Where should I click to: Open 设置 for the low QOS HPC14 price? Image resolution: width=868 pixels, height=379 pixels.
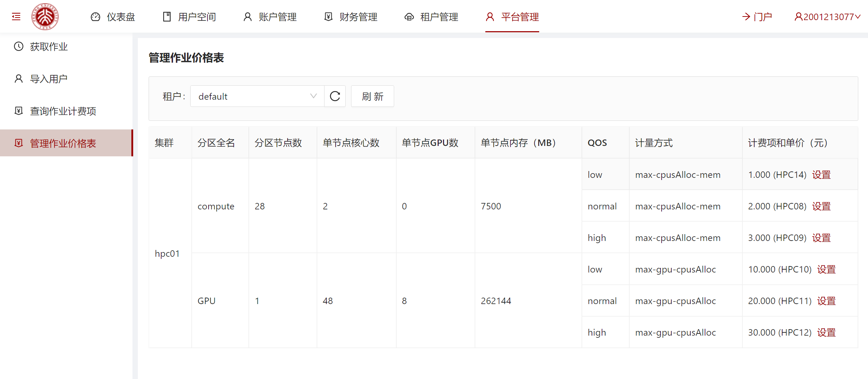coord(821,174)
